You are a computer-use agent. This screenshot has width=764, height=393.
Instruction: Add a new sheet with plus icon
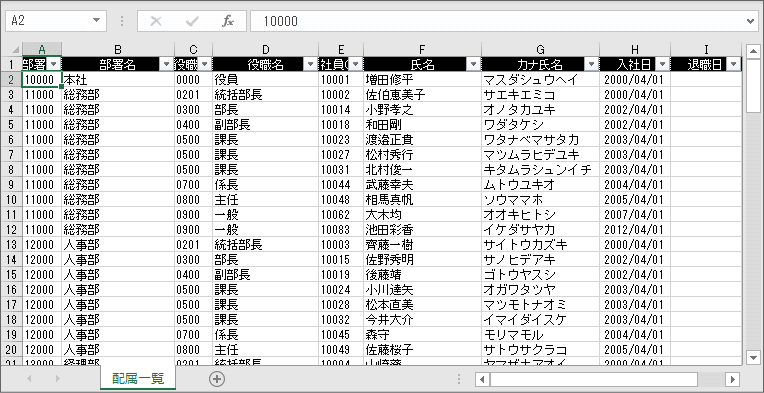(x=217, y=379)
